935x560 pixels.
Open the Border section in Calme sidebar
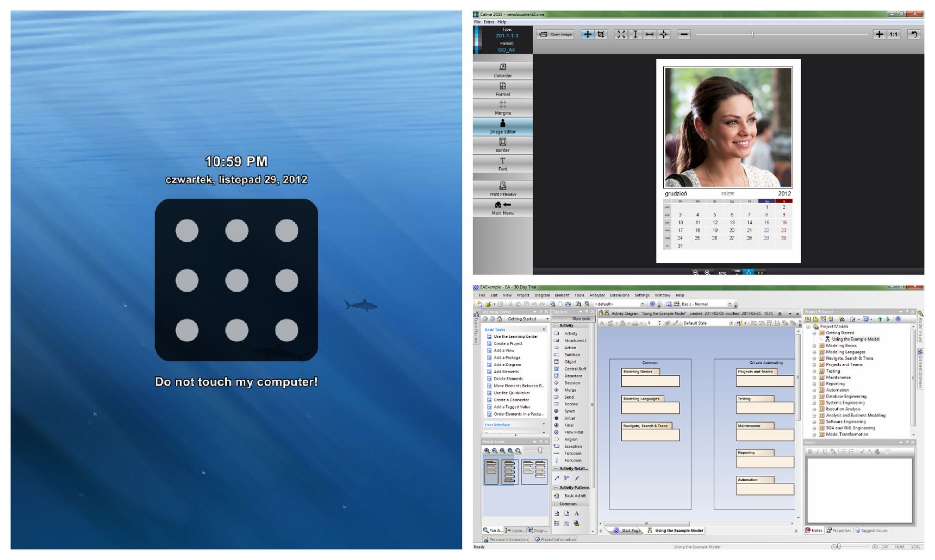pos(503,145)
